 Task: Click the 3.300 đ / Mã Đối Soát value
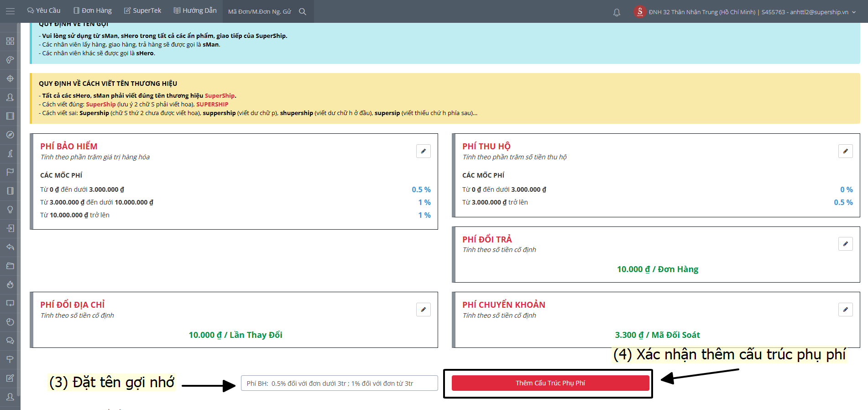pos(658,335)
